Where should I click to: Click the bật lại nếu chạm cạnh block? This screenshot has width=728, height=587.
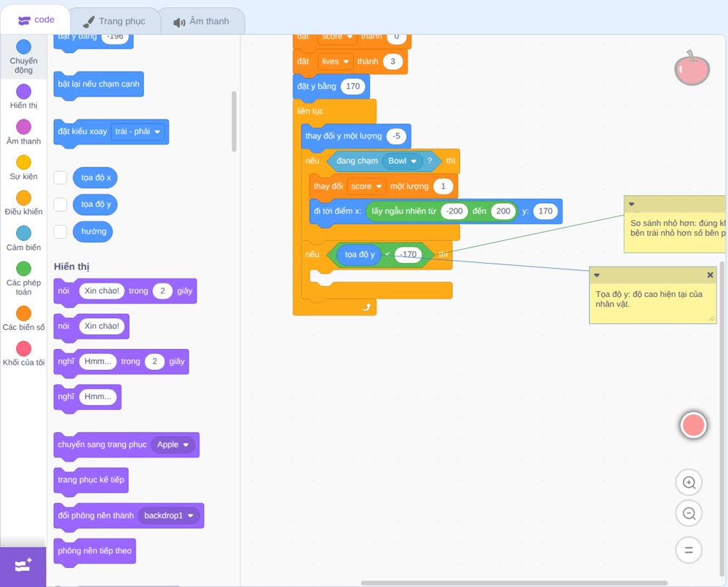click(98, 84)
